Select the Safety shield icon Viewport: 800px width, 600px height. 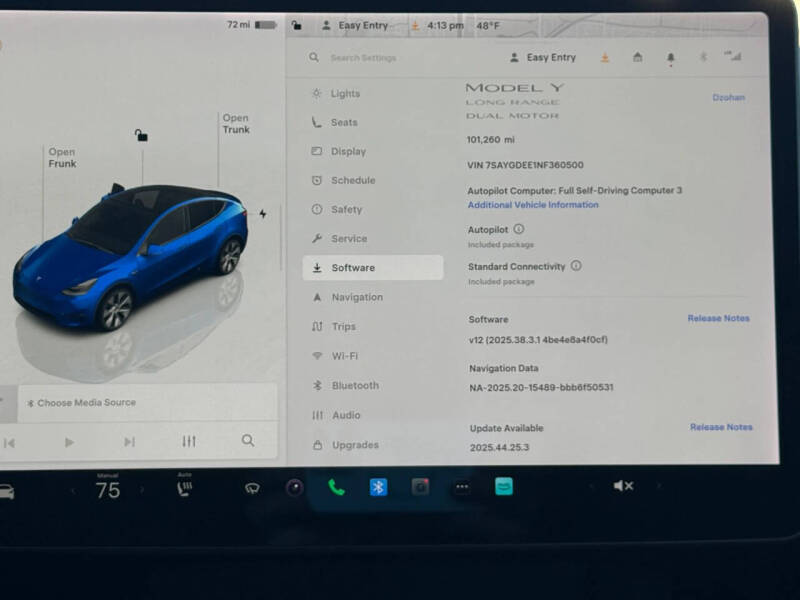tap(315, 209)
